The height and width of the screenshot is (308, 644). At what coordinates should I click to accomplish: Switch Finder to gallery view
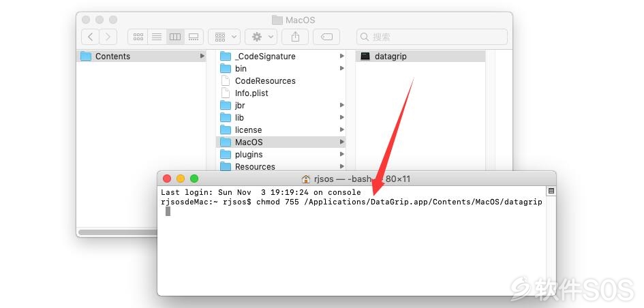194,37
